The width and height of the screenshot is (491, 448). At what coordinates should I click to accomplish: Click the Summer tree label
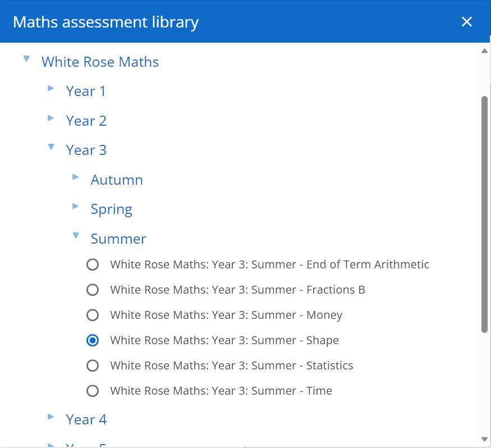118,239
